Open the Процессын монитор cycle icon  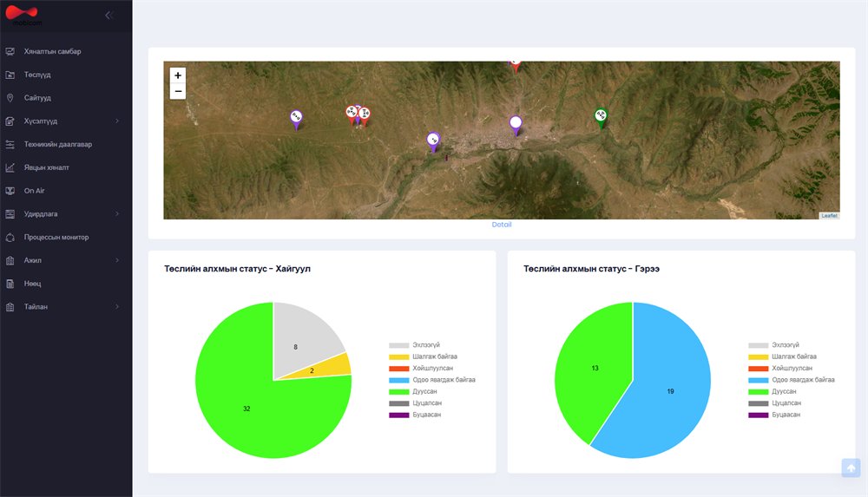pos(10,238)
